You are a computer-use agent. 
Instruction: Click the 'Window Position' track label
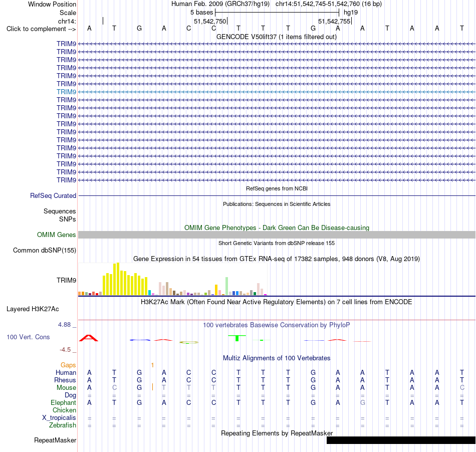[x=52, y=4]
